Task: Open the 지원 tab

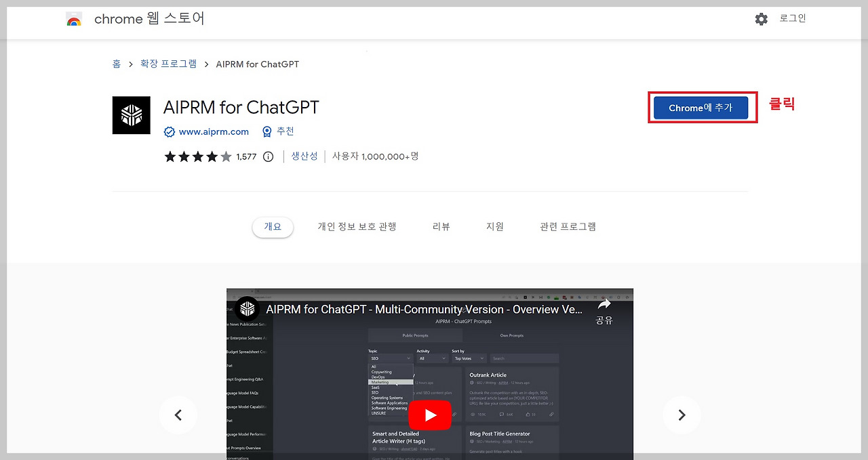Action: point(495,227)
